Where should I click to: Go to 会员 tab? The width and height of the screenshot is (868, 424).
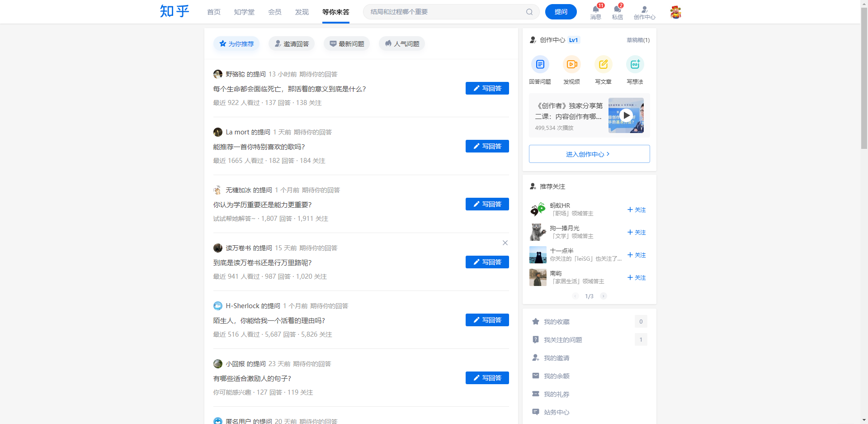click(x=275, y=12)
